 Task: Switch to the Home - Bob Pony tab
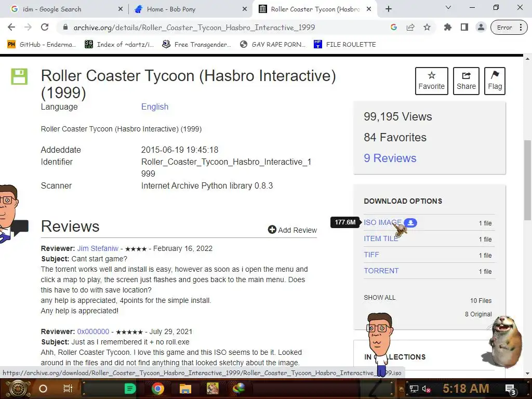coord(190,9)
